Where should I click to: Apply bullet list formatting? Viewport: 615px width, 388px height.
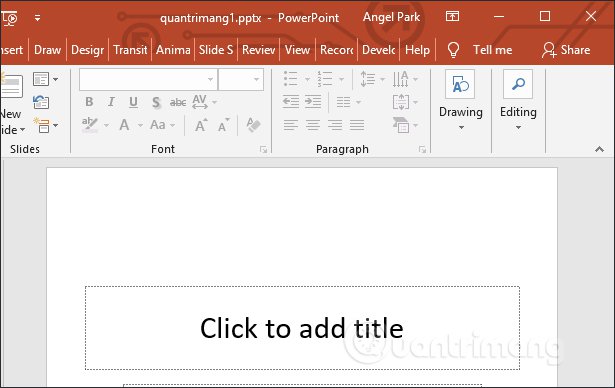[x=291, y=79]
